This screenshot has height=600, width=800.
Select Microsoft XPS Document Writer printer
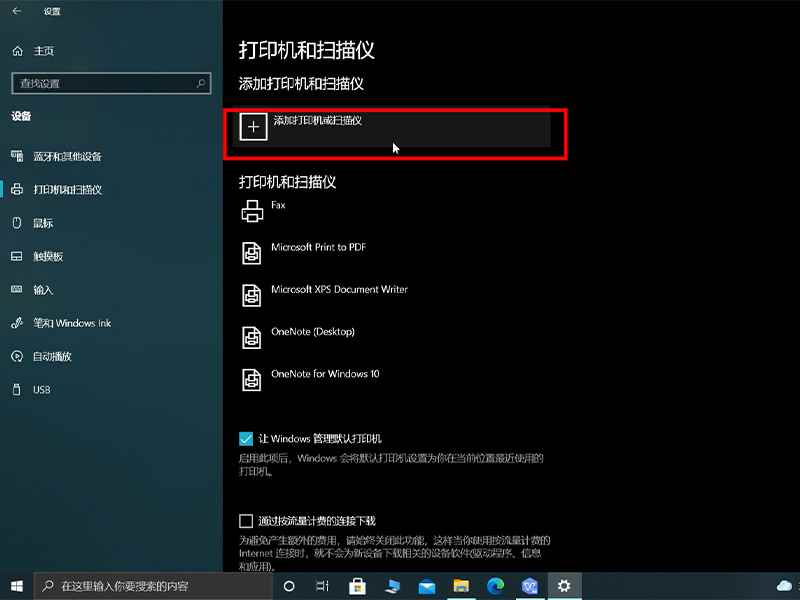click(x=339, y=290)
